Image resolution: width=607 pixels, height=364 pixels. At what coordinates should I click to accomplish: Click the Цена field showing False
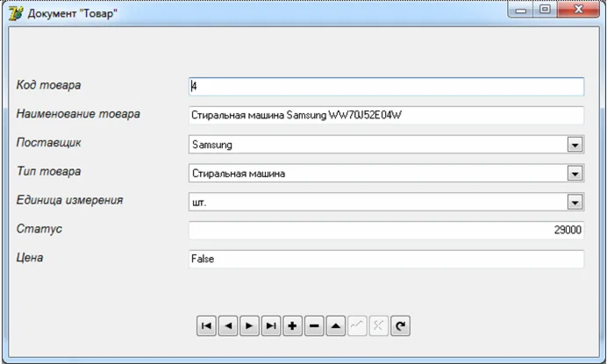coord(386,259)
